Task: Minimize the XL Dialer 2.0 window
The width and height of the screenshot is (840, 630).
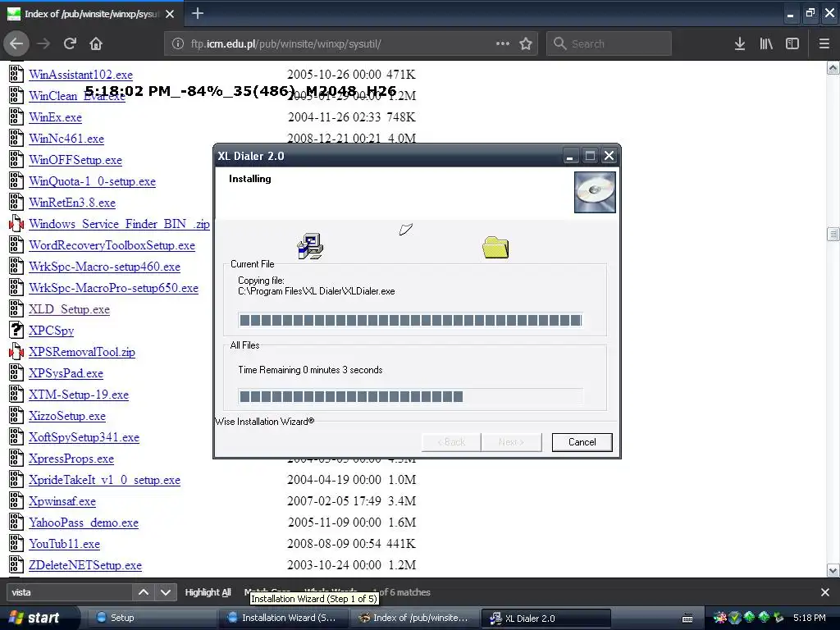Action: click(570, 156)
